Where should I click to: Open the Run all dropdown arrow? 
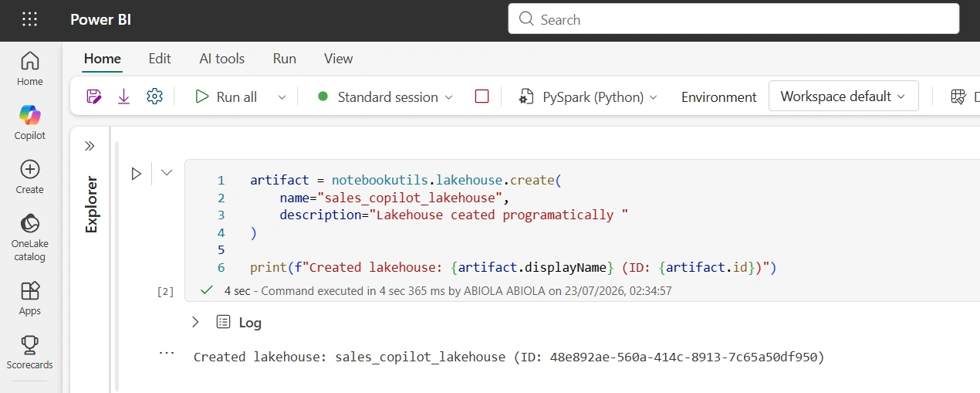pos(282,97)
